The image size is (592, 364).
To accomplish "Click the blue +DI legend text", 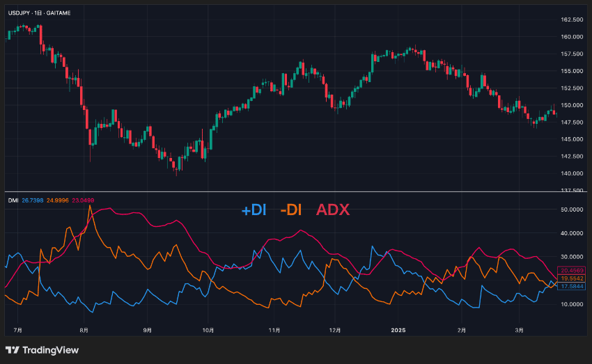I will [x=254, y=209].
